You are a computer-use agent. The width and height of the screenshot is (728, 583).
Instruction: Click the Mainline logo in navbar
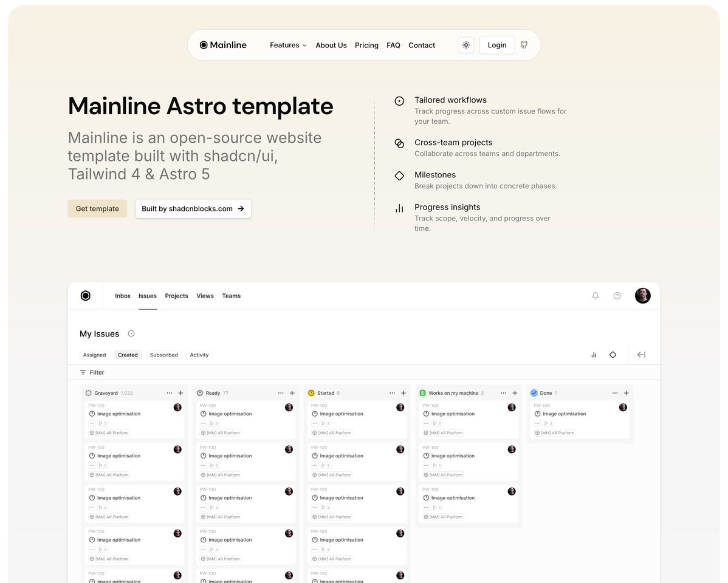coord(223,45)
